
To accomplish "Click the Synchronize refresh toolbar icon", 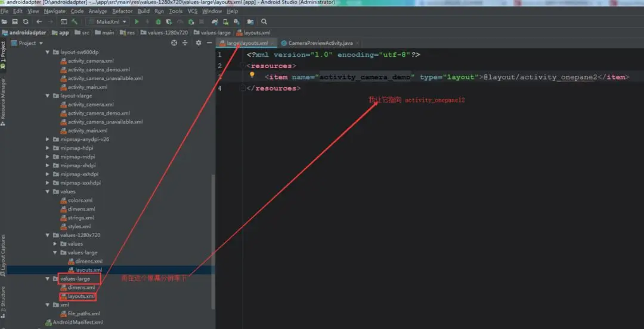I will 26,22.
